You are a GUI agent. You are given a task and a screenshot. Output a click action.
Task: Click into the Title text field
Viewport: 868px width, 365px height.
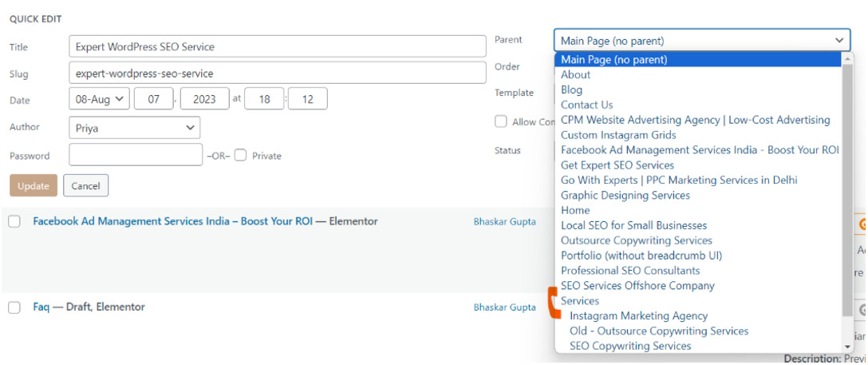click(277, 46)
